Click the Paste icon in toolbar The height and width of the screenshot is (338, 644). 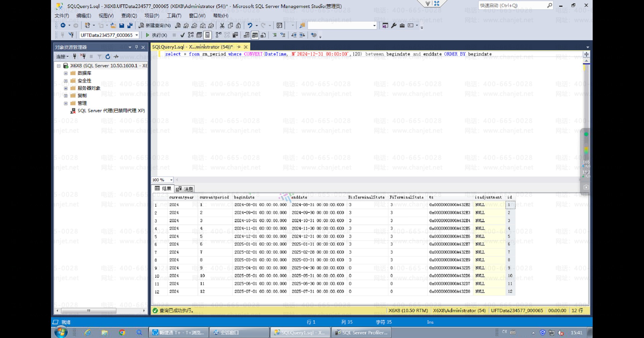(x=238, y=25)
